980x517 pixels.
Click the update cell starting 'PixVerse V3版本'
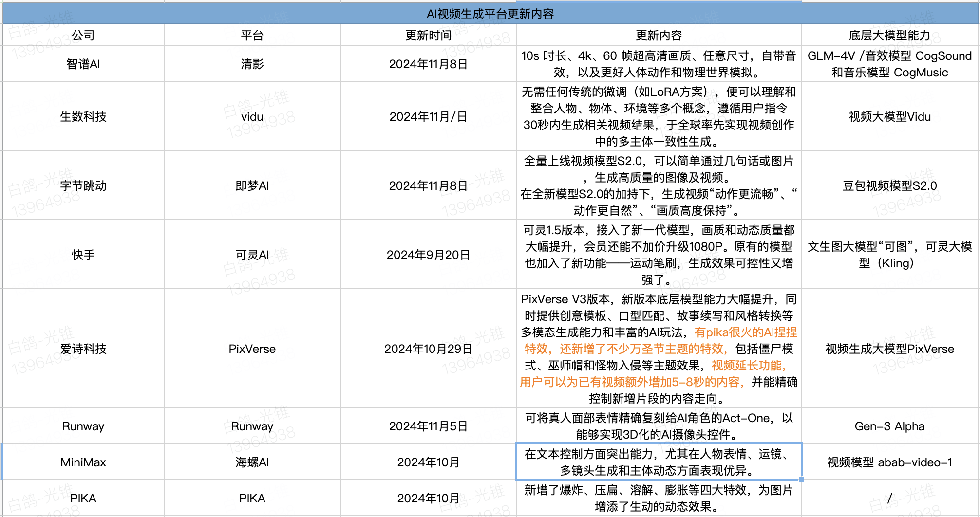coord(659,349)
